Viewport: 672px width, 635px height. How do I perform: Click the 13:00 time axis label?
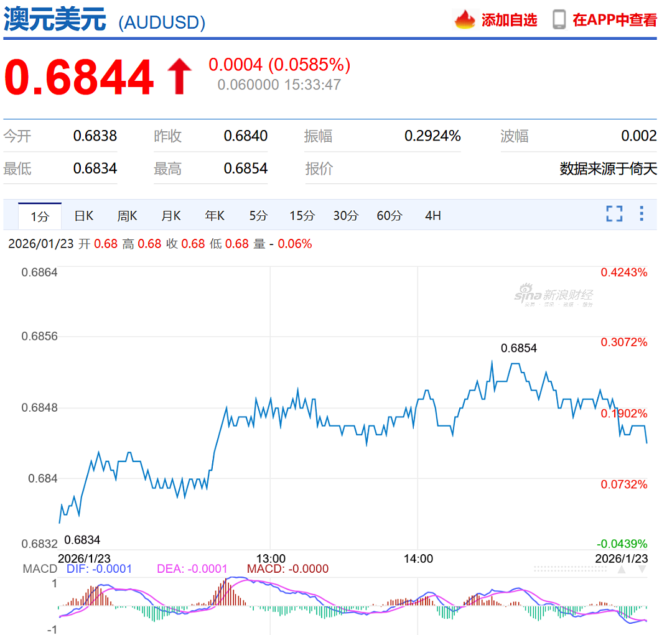(x=271, y=559)
